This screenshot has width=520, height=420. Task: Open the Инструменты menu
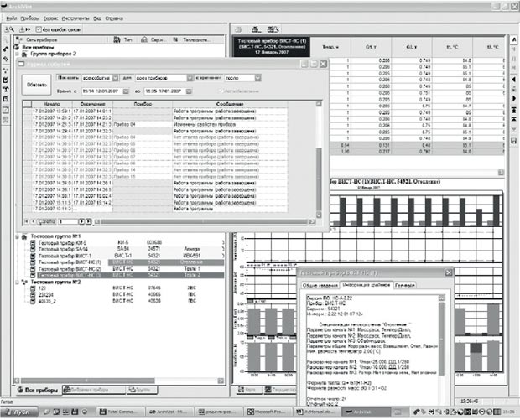point(75,18)
